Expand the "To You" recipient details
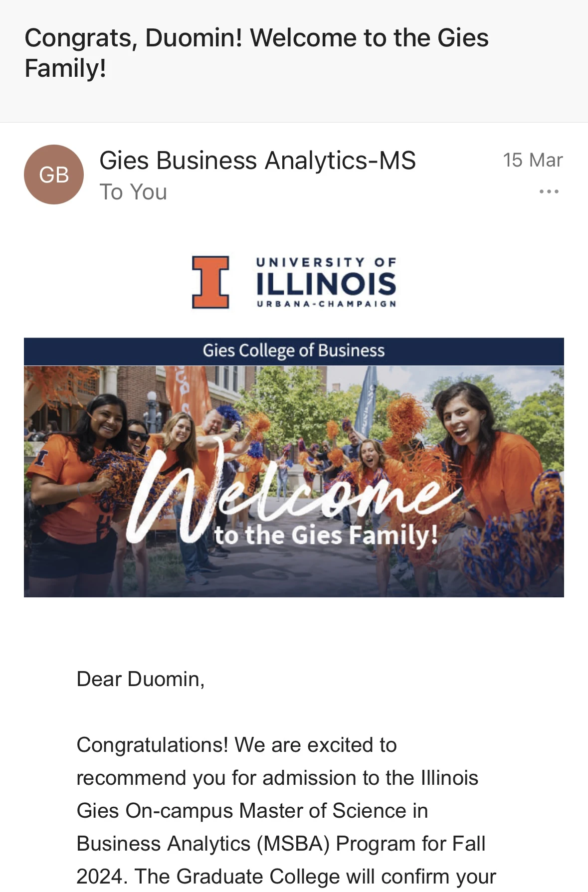This screenshot has width=588, height=892. (133, 192)
